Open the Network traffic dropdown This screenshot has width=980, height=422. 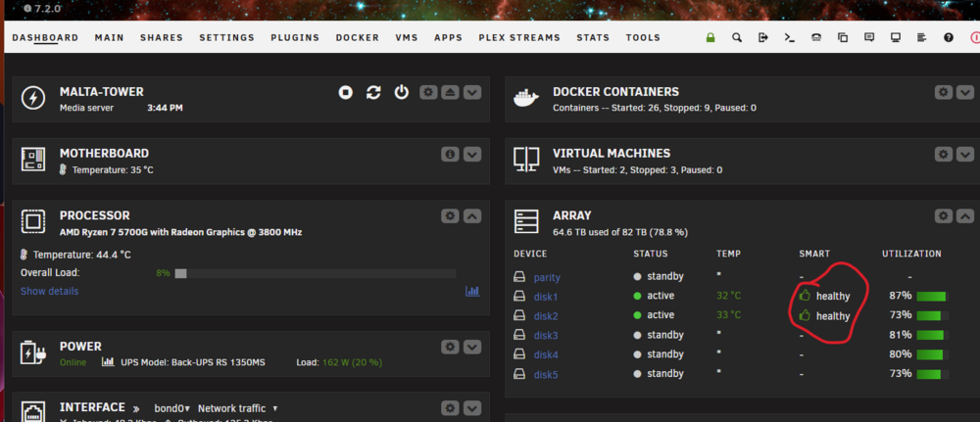238,408
